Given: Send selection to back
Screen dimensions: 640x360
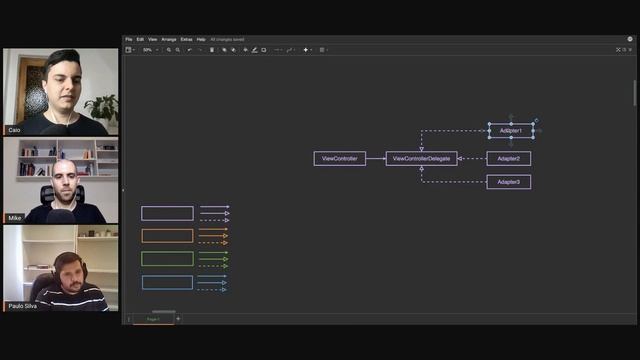Looking at the screenshot, I should click(233, 50).
